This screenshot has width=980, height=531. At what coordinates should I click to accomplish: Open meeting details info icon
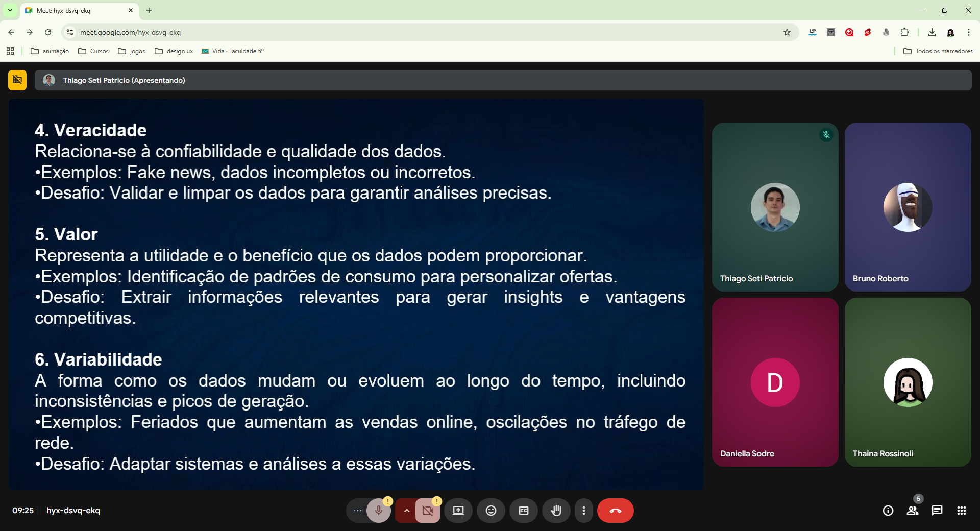(x=888, y=511)
